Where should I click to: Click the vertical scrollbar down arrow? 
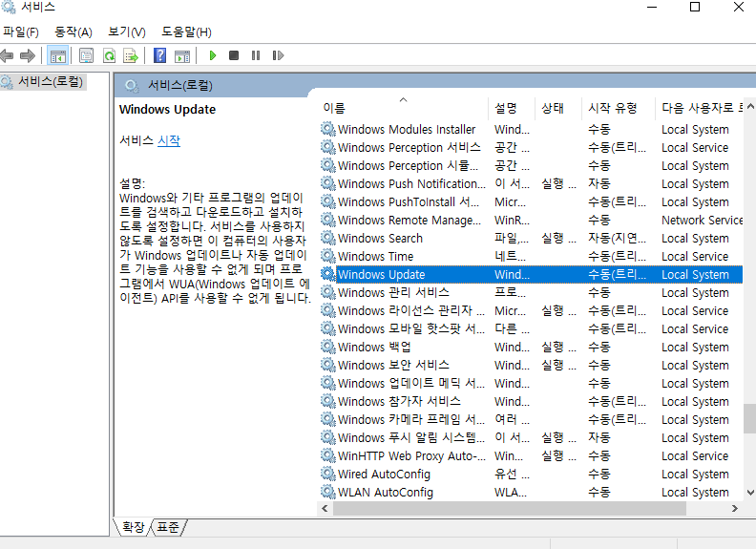[x=750, y=493]
